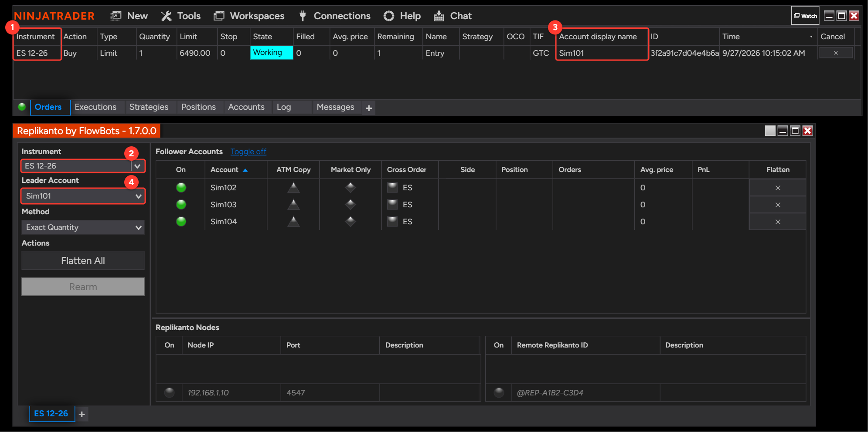The height and width of the screenshot is (432, 868).
Task: Open the Tools menu
Action: (180, 16)
